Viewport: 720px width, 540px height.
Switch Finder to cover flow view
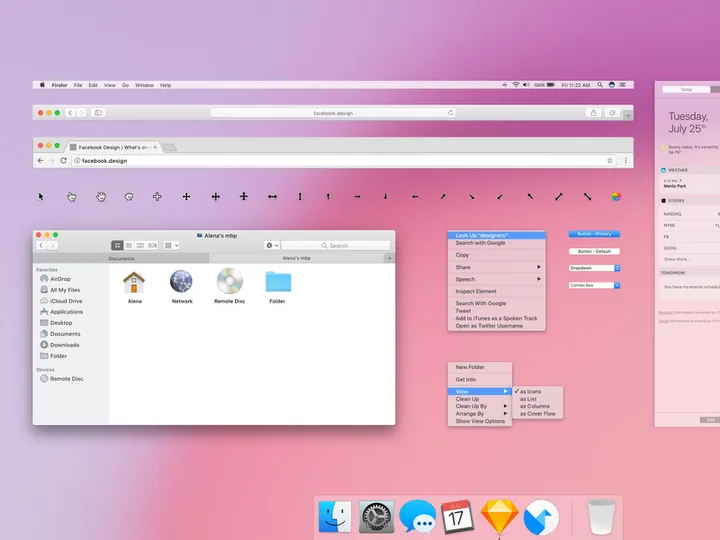(152, 246)
